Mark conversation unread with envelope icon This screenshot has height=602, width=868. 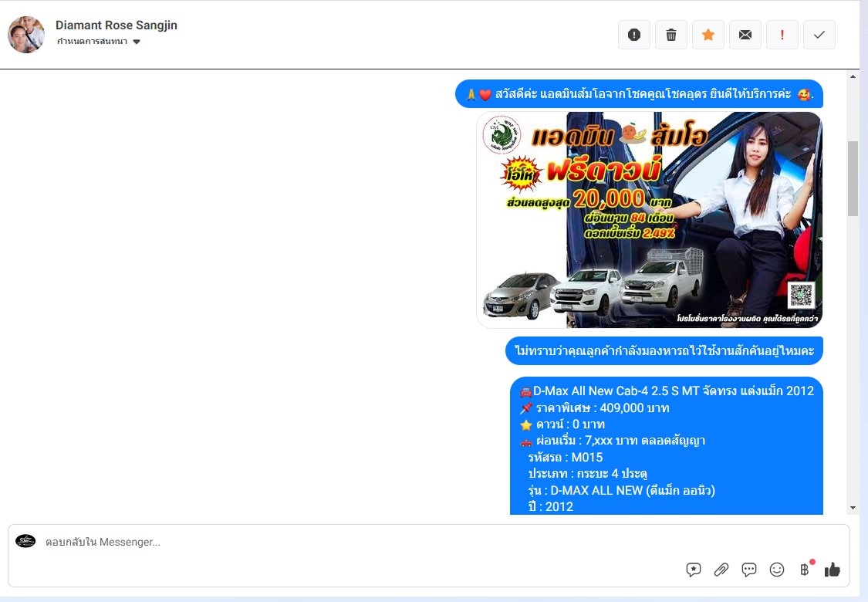[745, 35]
